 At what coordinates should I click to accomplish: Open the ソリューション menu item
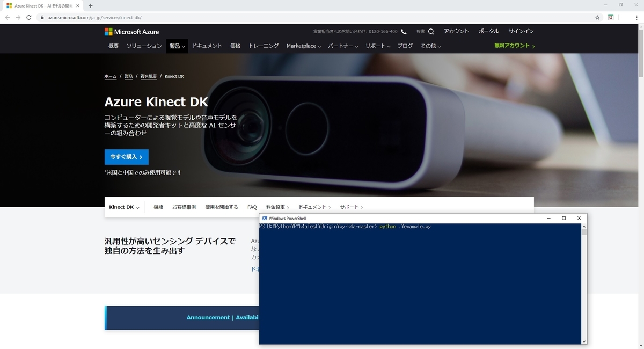pyautogui.click(x=144, y=46)
